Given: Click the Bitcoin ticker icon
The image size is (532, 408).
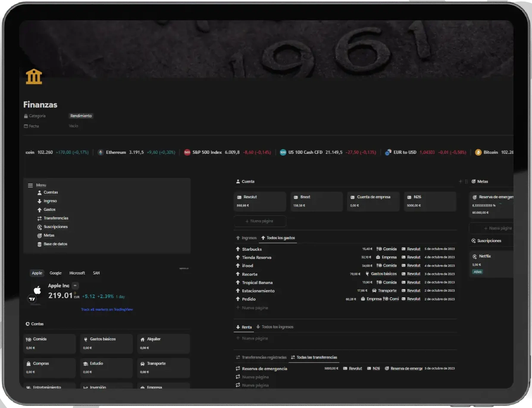Looking at the screenshot, I should (478, 153).
